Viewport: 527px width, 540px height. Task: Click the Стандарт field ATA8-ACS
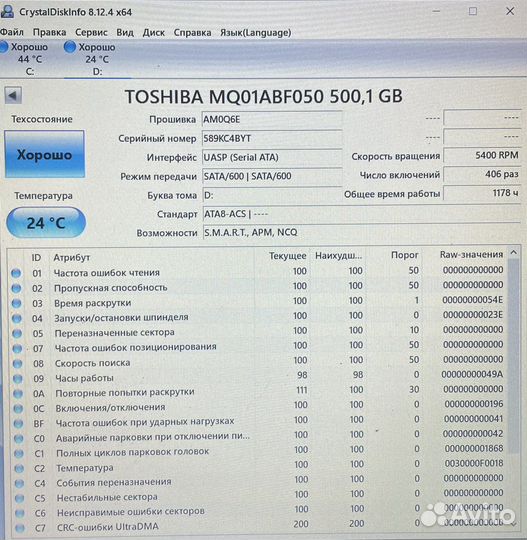[x=361, y=214]
